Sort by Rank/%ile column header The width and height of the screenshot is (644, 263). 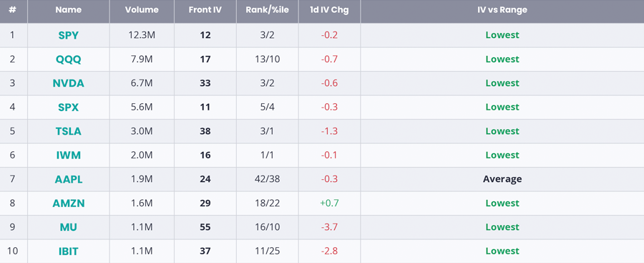pos(267,10)
